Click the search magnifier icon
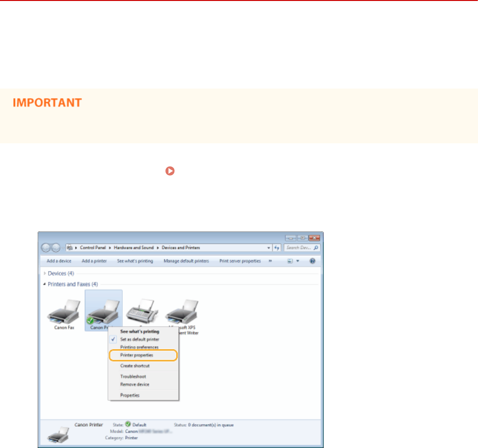 click(x=316, y=248)
